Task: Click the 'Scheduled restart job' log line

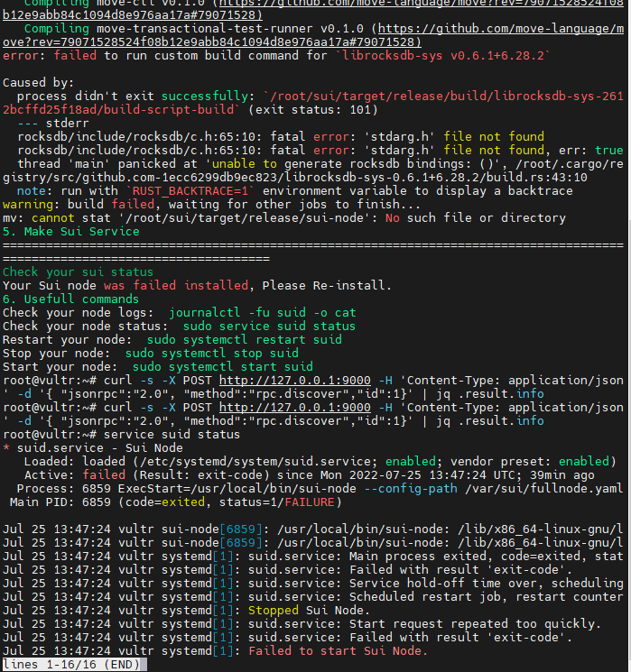Action: pyautogui.click(x=312, y=597)
